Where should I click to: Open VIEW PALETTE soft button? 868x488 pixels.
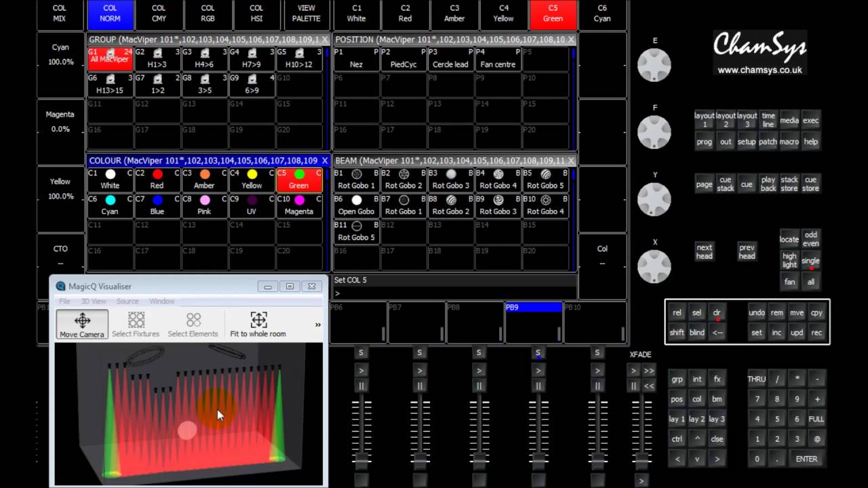coord(307,14)
